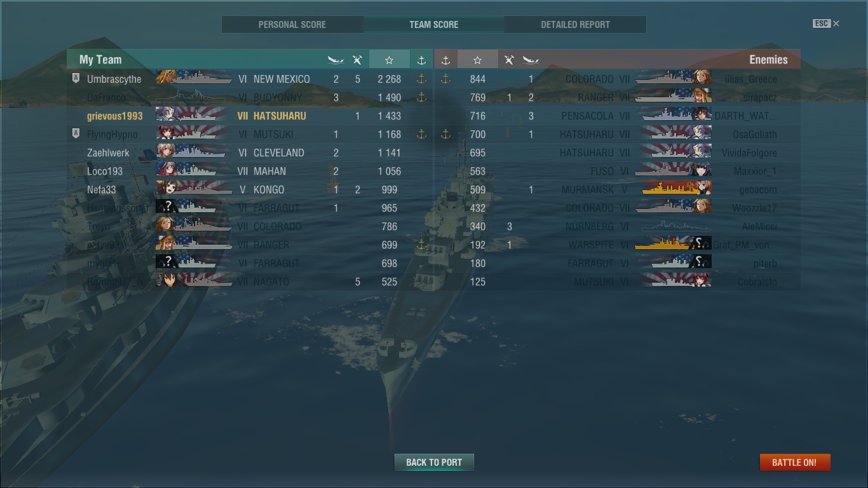868x488 pixels.
Task: Sort My Team by planes shot down icon
Action: click(x=358, y=60)
